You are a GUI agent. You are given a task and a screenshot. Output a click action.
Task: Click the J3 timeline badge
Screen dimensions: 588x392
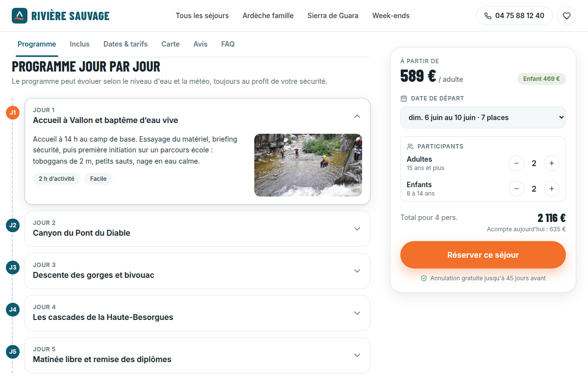[x=13, y=268]
